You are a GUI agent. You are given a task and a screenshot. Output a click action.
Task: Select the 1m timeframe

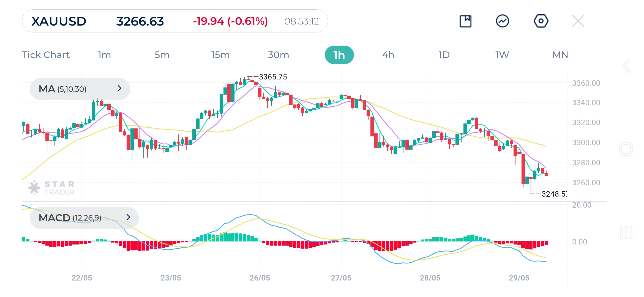click(104, 55)
